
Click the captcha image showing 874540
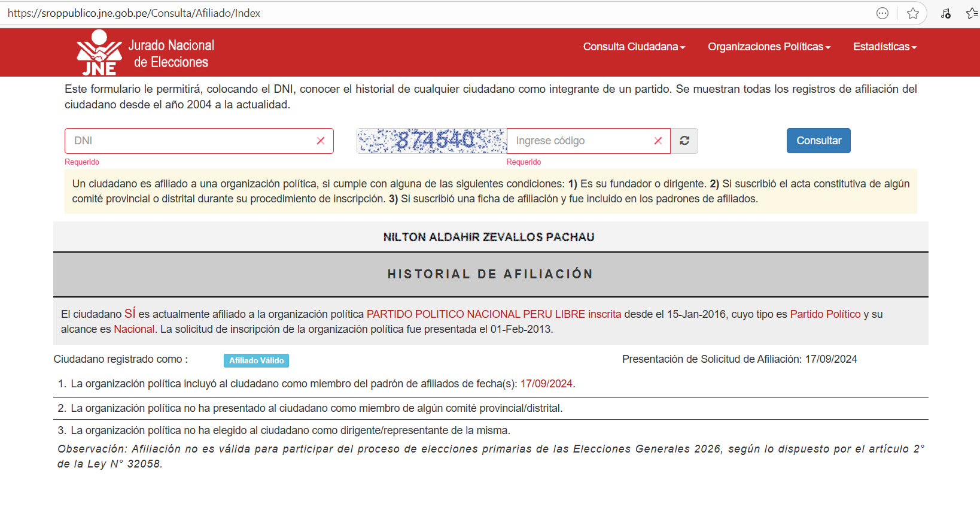pos(431,141)
